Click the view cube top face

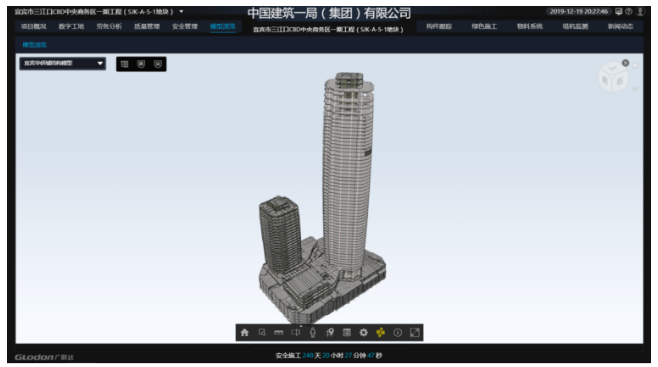pos(613,68)
